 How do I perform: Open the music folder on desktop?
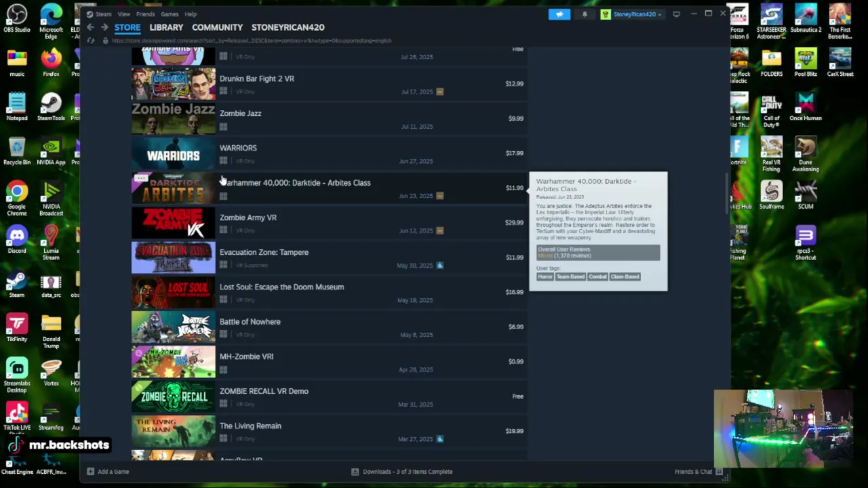tap(17, 63)
